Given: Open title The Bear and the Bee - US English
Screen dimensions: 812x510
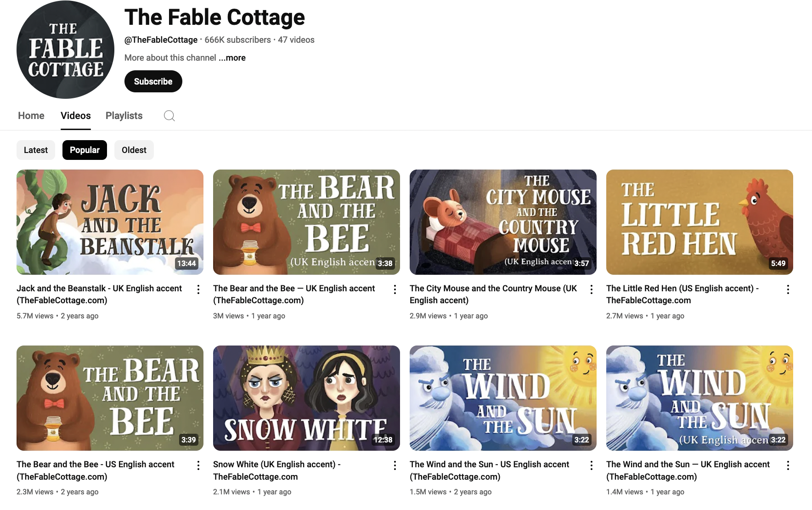Looking at the screenshot, I should pyautogui.click(x=96, y=470).
